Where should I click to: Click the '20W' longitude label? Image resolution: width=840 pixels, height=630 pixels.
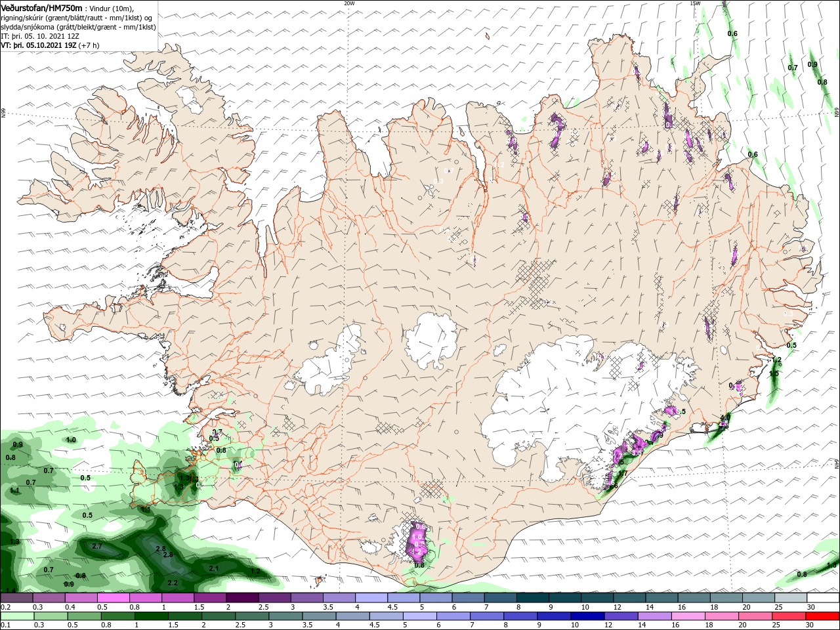[349, 3]
